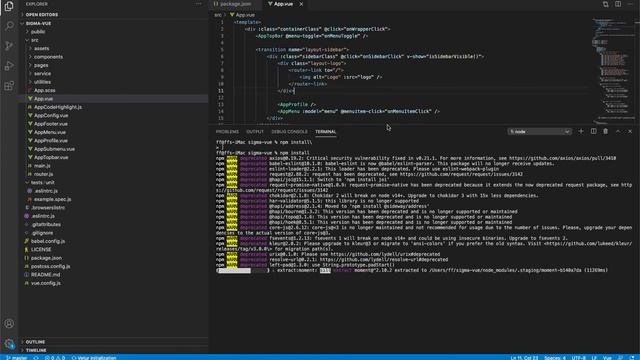Open README.md file
Image resolution: width=640 pixels, height=360 pixels.
click(x=45, y=275)
